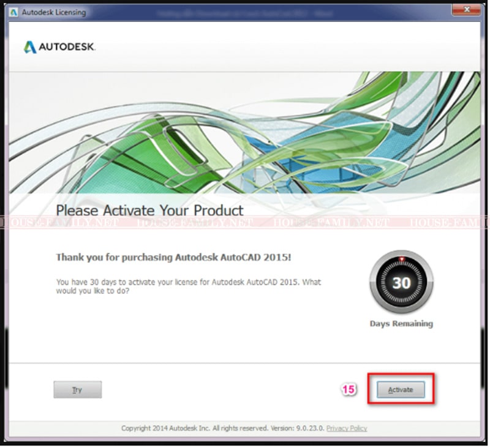
Task: Click the blurred background window title
Action: [x=244, y=13]
